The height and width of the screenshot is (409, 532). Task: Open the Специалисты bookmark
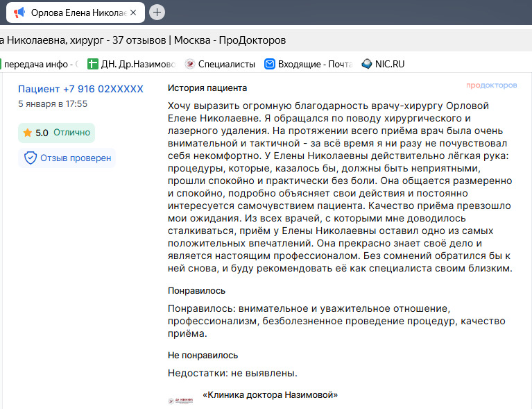pyautogui.click(x=226, y=64)
